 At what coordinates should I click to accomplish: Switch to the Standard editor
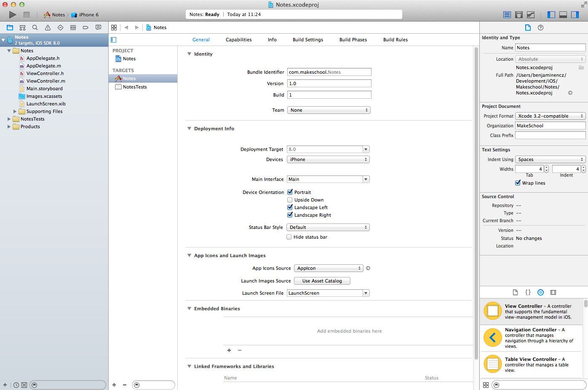coord(507,15)
